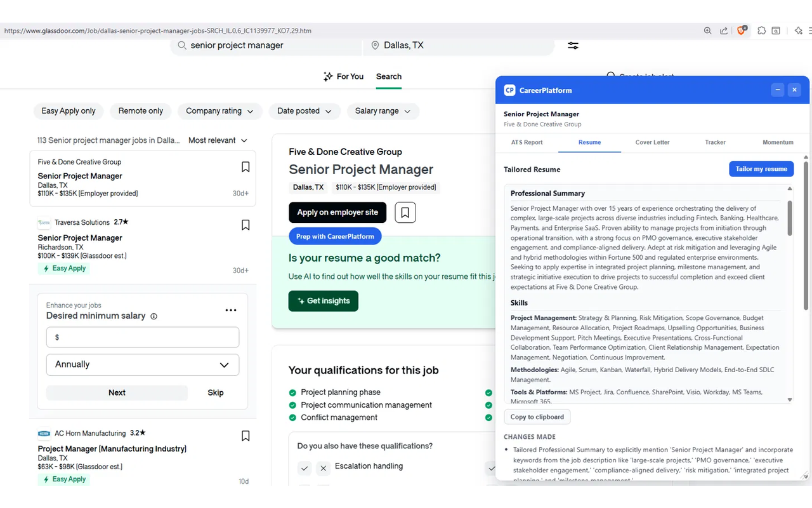Click the resume text box scrollbar
812x508 pixels.
tap(790, 218)
